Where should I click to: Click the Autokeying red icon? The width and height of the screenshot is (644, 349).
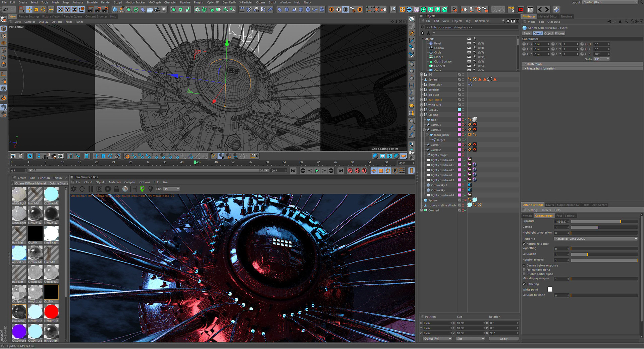pos(357,171)
